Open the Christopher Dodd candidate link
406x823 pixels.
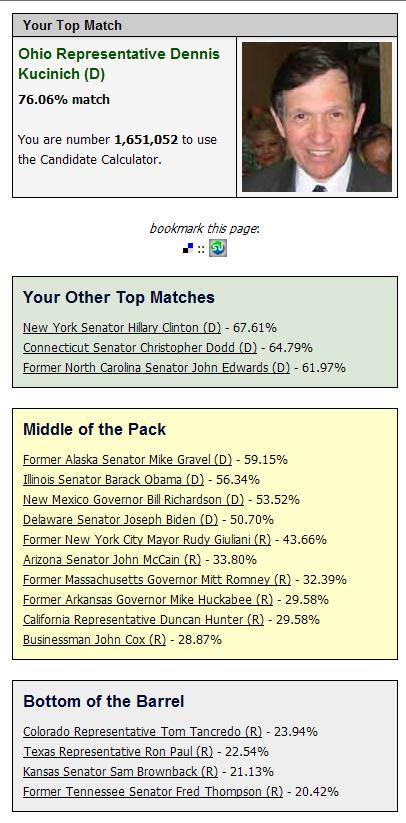pyautogui.click(x=140, y=347)
